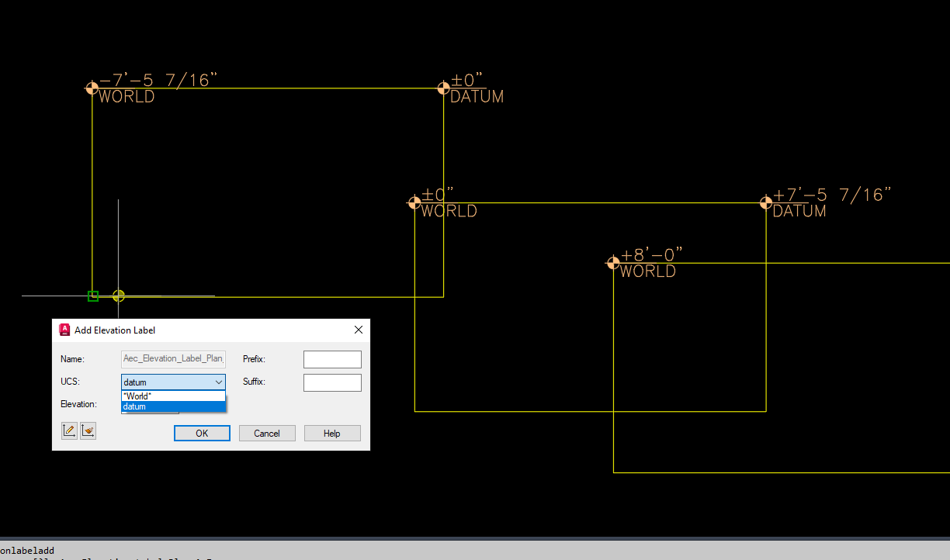Screen dimensions: 950x560
Task: Select the +8'-0" WORLD elevation marker
Action: pyautogui.click(x=612, y=262)
